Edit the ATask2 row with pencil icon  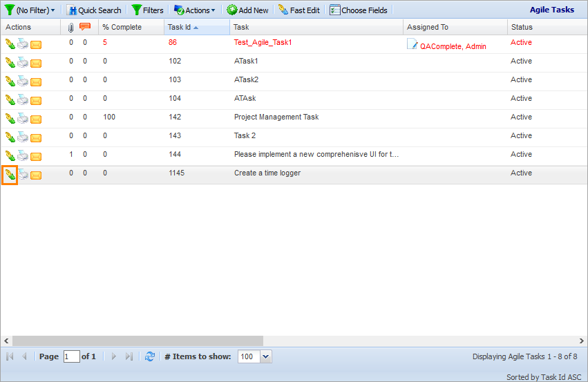coord(10,82)
